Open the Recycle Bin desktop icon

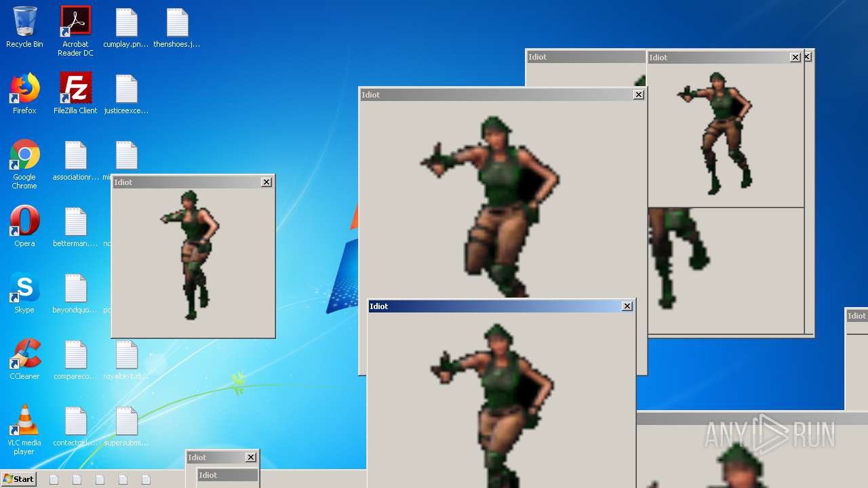(x=24, y=27)
